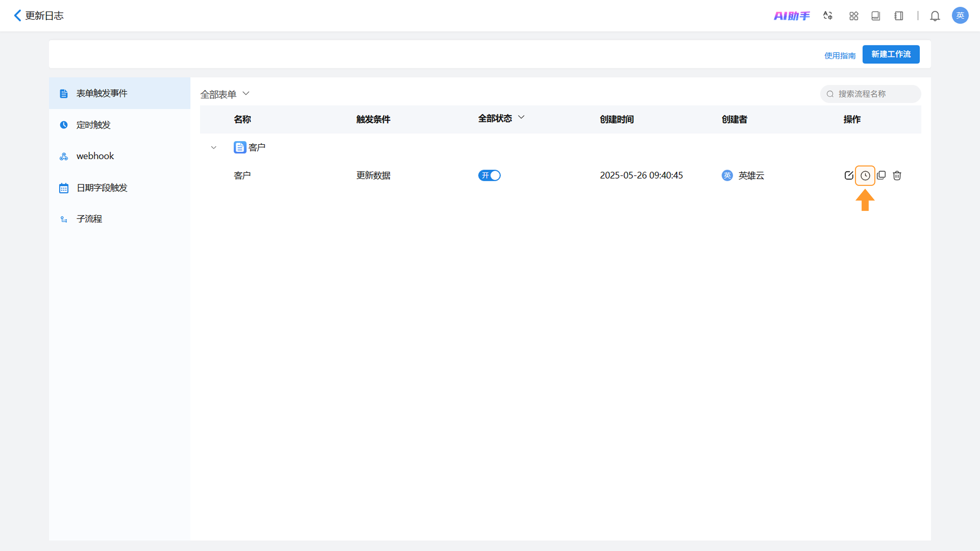The width and height of the screenshot is (980, 551).
Task: Click the 名称 column header
Action: coord(242,119)
